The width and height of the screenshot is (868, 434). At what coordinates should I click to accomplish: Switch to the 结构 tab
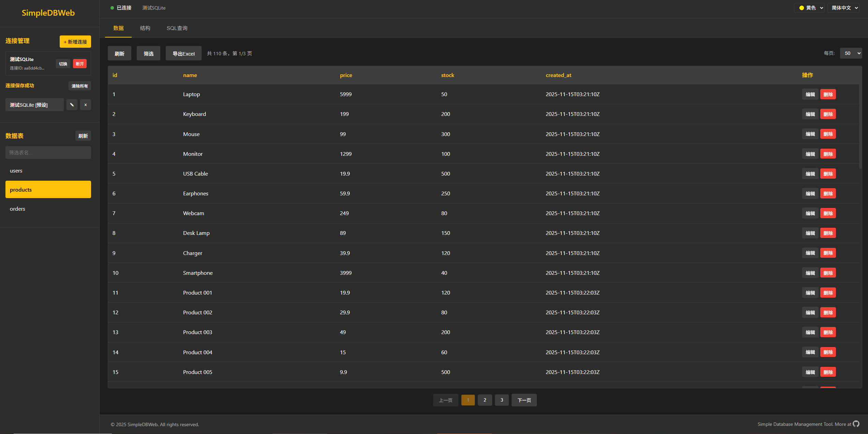[145, 28]
